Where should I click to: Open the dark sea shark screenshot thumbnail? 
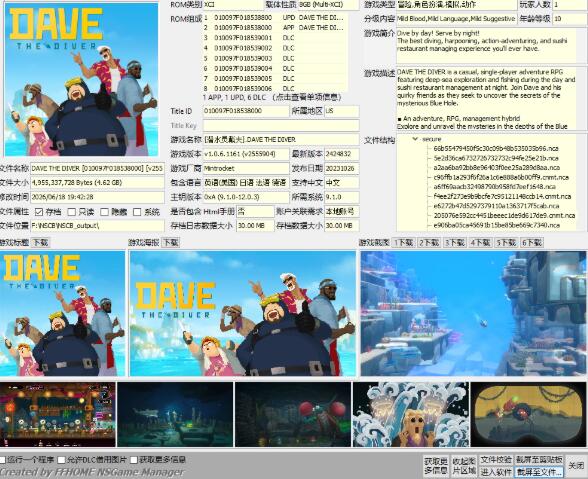(x=175, y=414)
